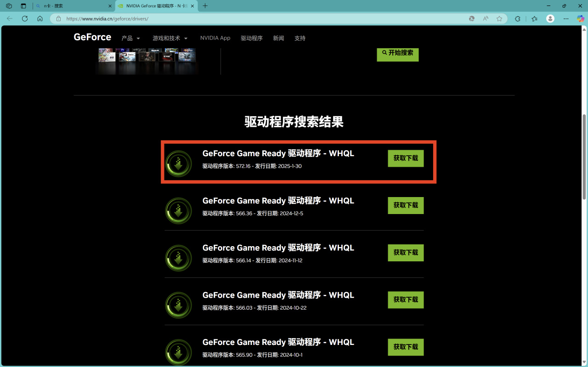Click version text 566.03 release line
This screenshot has height=367, width=588.
click(x=254, y=308)
